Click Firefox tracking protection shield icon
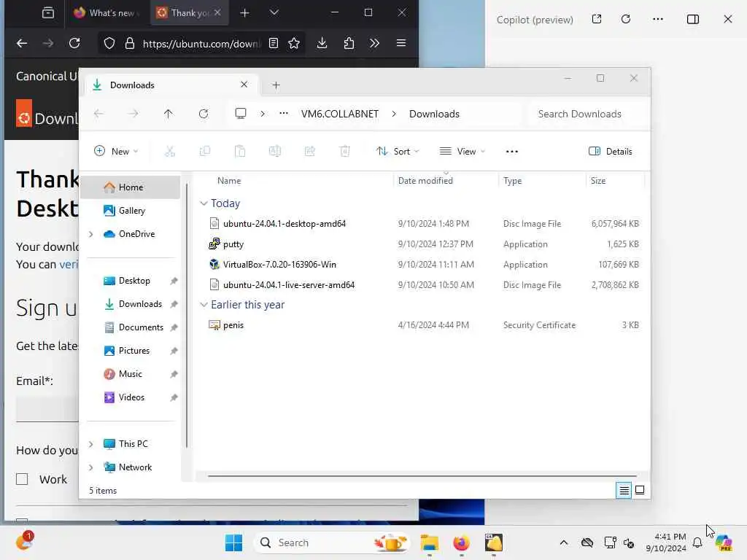This screenshot has height=560, width=747. pos(109,43)
